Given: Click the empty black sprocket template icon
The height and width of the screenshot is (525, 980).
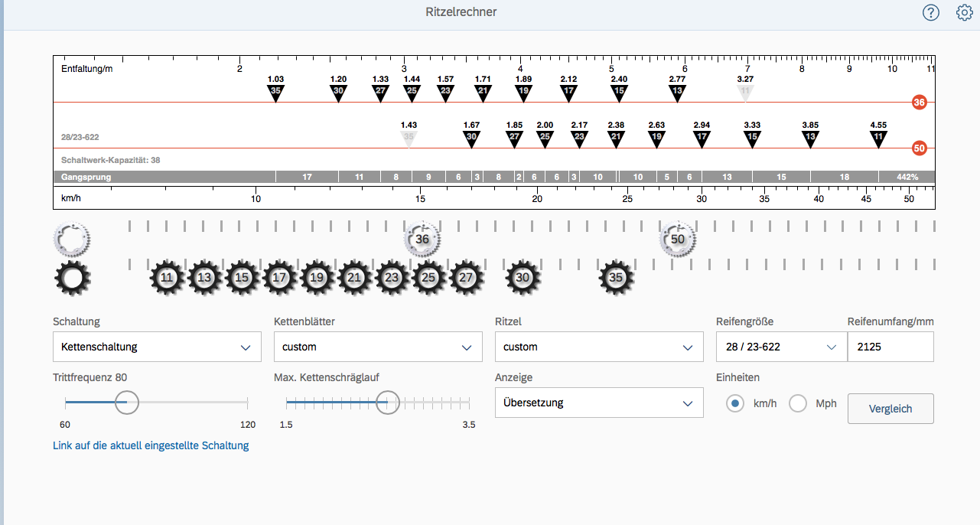Looking at the screenshot, I should (72, 278).
